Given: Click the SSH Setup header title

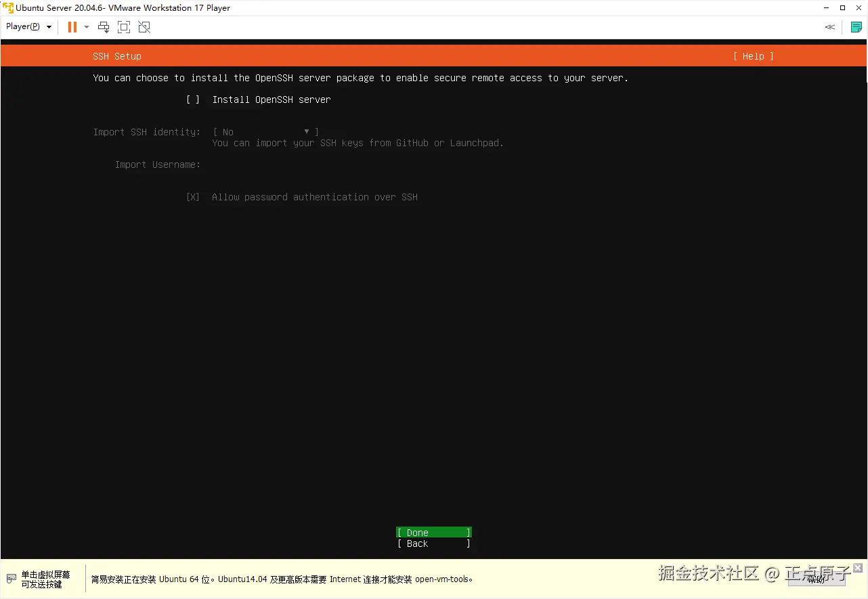Looking at the screenshot, I should coord(117,56).
